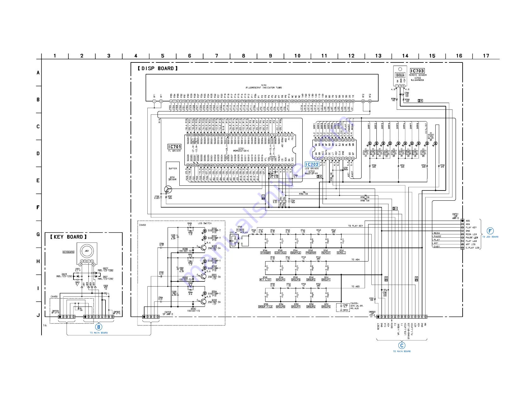532x400 pixels.
Task: Select the boxed GROUP2 label
Action: tap(311, 280)
